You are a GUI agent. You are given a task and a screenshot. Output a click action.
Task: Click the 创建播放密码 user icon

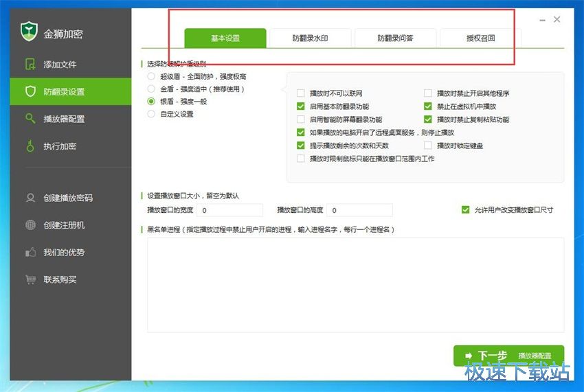[30, 198]
